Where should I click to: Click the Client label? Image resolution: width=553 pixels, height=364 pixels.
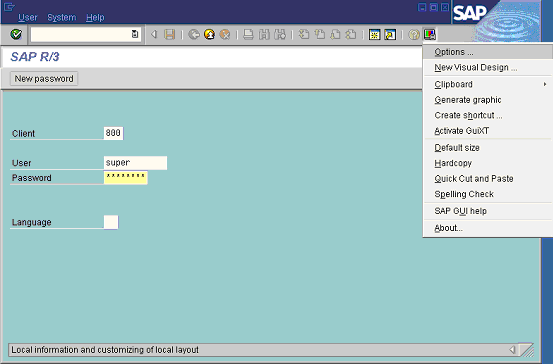click(x=23, y=133)
